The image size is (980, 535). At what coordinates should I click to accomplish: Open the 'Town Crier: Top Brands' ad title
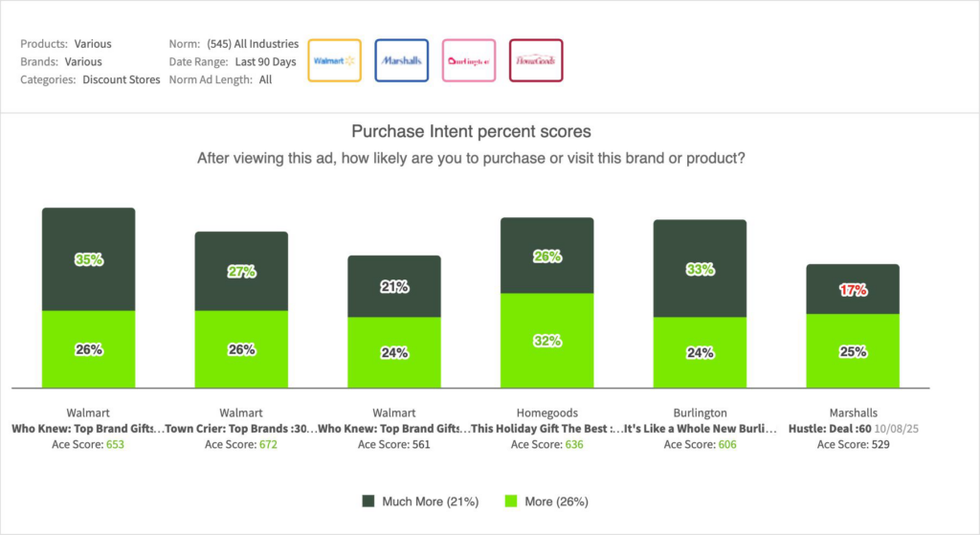point(241,430)
